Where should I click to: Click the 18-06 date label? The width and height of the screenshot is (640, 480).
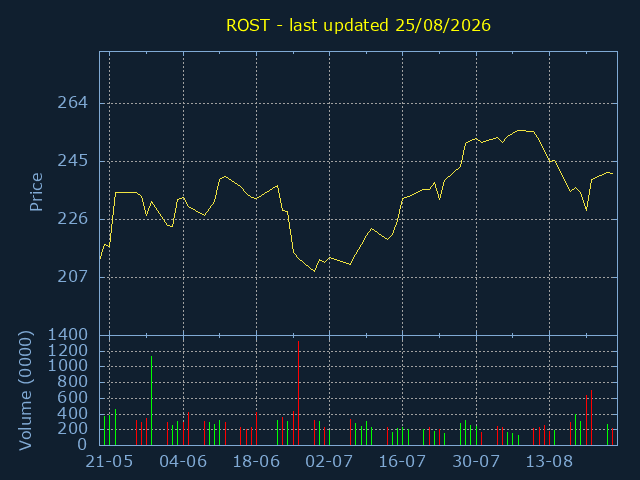[256, 462]
